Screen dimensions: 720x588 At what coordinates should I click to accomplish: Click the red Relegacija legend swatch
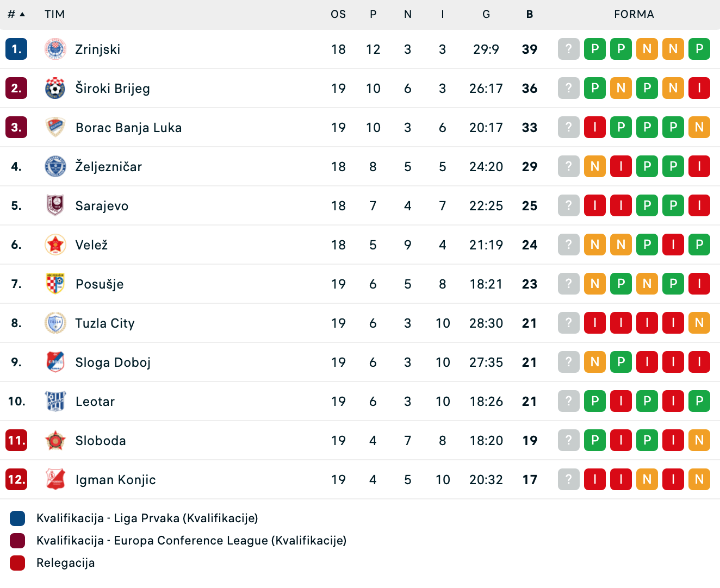[x=17, y=563]
